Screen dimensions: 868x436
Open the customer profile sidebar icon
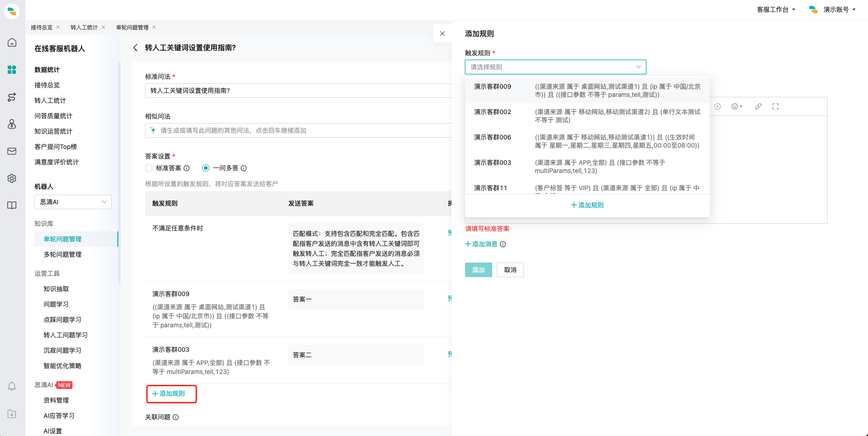[12, 124]
